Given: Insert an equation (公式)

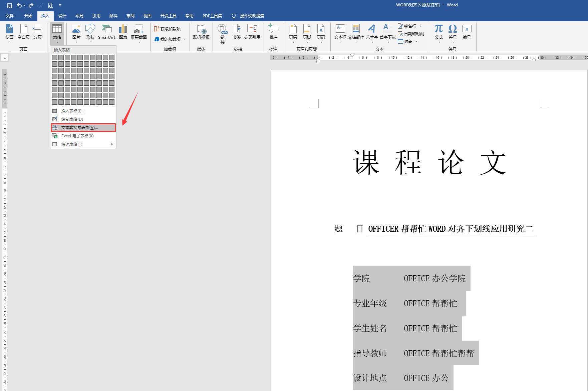Looking at the screenshot, I should 439,33.
